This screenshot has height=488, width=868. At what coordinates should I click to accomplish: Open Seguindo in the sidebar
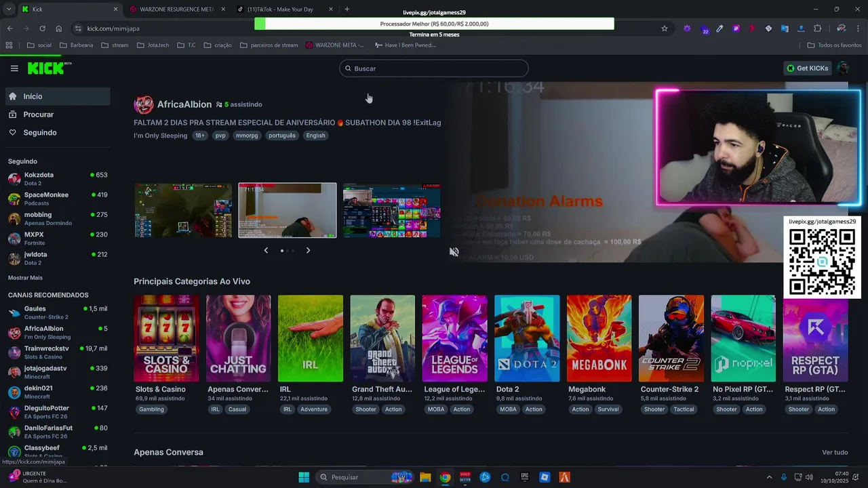coord(57,132)
